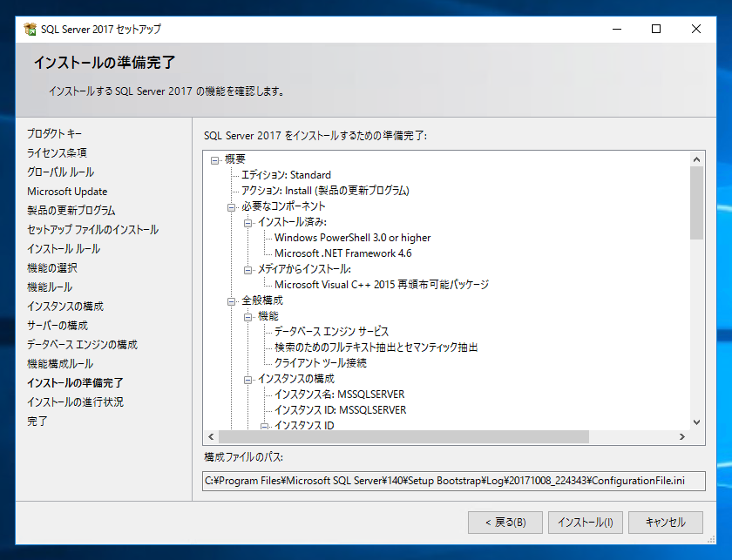This screenshot has width=732, height=560.
Task: Select クライアント ツール接続 tree row
Action: click(321, 363)
